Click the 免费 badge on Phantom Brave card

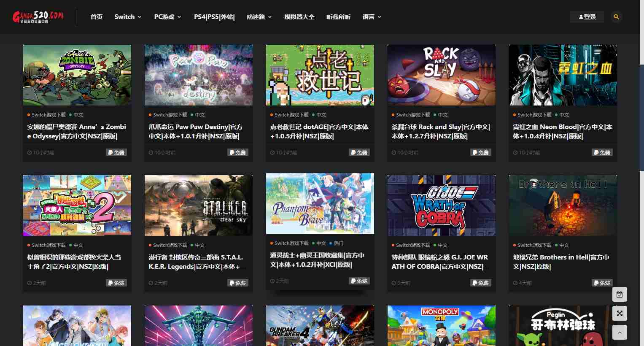click(359, 281)
